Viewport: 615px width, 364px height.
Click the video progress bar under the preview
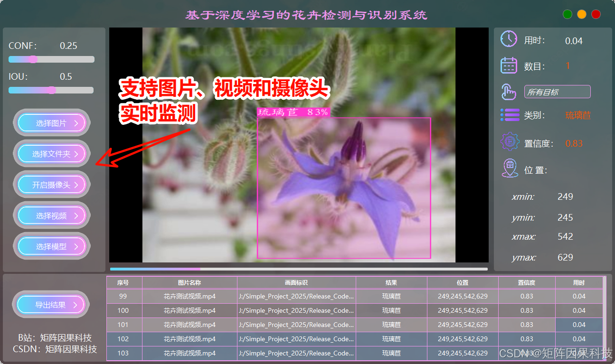(299, 269)
